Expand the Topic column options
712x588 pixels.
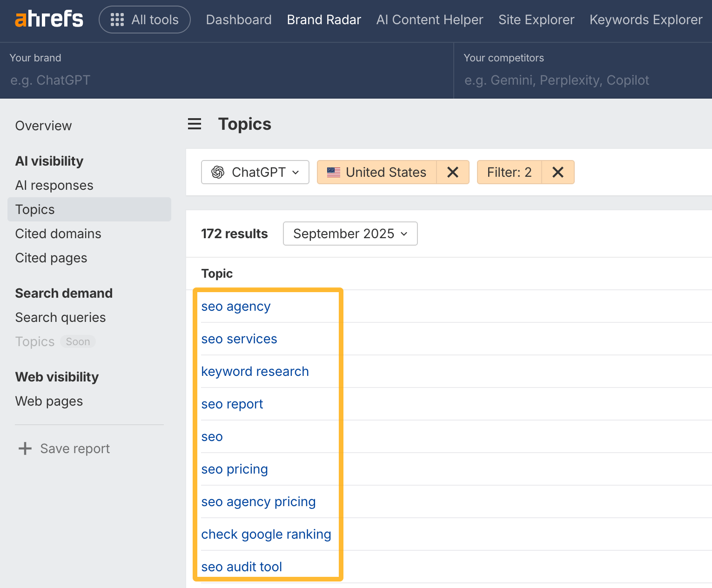217,274
